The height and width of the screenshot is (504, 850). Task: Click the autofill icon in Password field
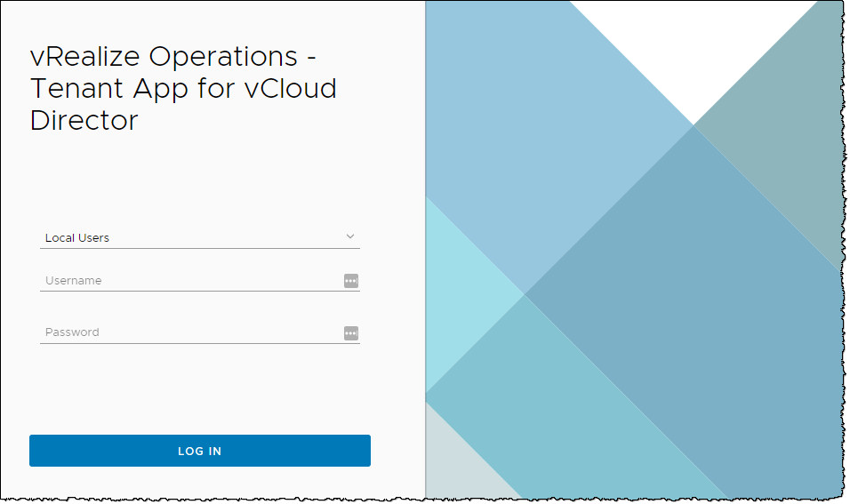pyautogui.click(x=351, y=333)
